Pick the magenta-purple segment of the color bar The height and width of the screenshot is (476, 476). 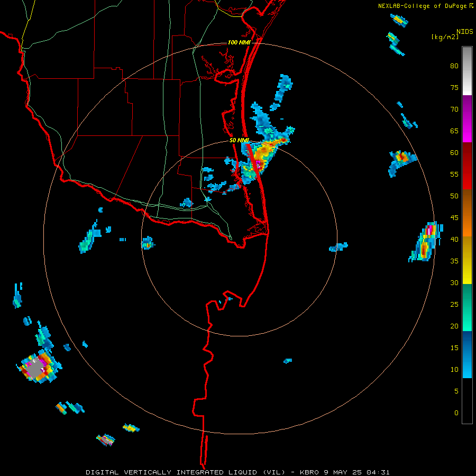click(467, 118)
